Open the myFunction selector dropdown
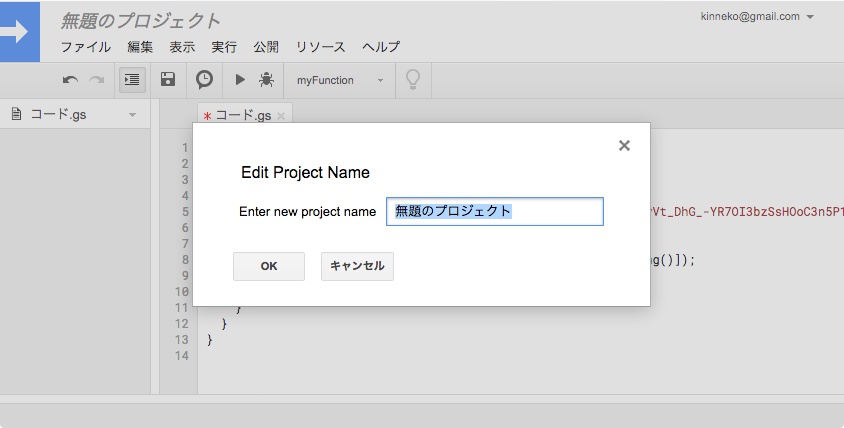844x428 pixels. [340, 80]
